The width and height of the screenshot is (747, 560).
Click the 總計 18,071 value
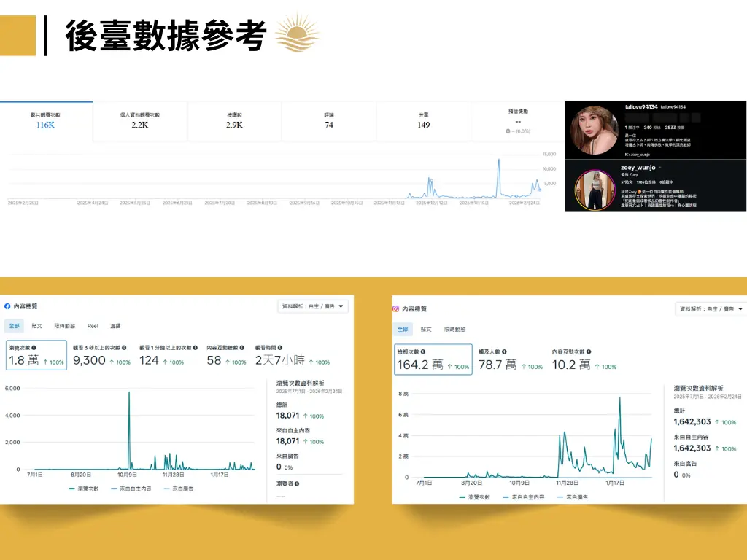[287, 415]
